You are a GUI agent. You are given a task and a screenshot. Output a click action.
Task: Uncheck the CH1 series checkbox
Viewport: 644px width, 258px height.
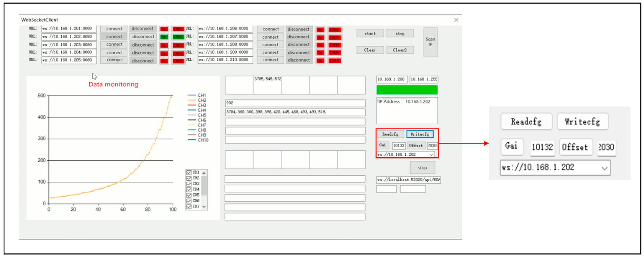[189, 172]
